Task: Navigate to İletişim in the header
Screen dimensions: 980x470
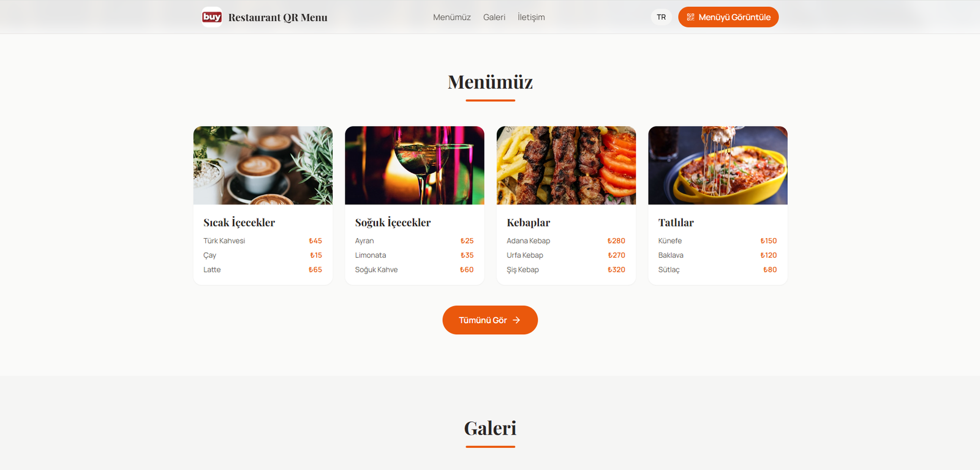Action: coord(531,17)
